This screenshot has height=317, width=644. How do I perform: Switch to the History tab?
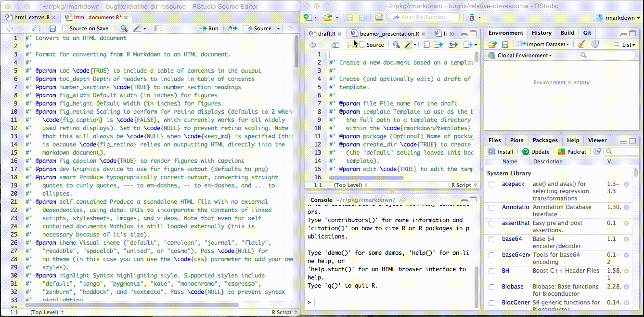pos(541,33)
